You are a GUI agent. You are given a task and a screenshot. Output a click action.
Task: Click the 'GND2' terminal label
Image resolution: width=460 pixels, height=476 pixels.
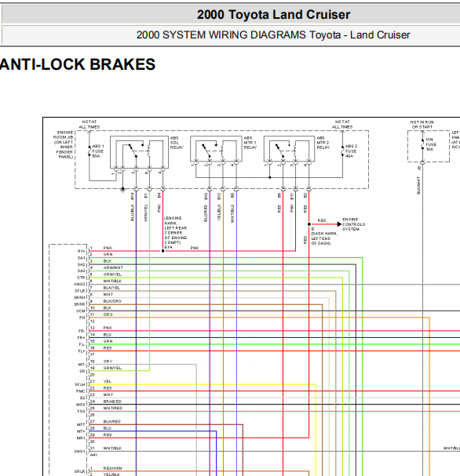click(x=79, y=285)
